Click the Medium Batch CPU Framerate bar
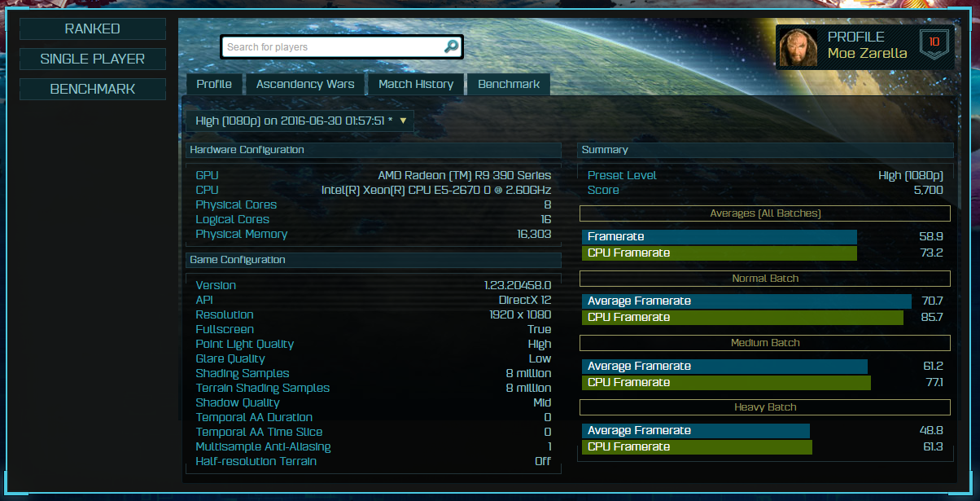The height and width of the screenshot is (501, 980). coord(726,382)
